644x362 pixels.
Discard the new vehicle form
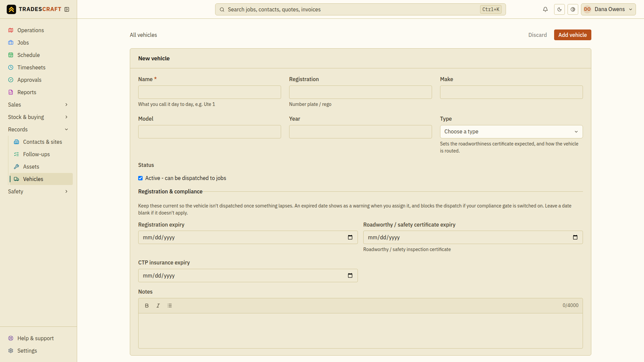click(x=537, y=35)
